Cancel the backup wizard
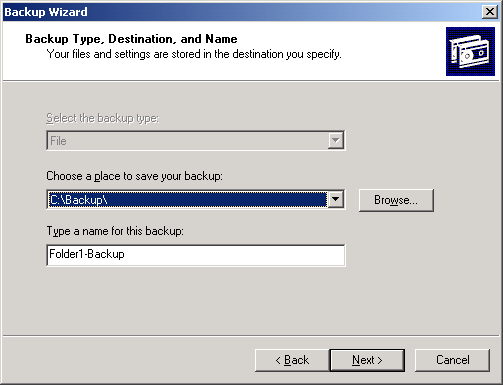The height and width of the screenshot is (385, 503). click(452, 360)
